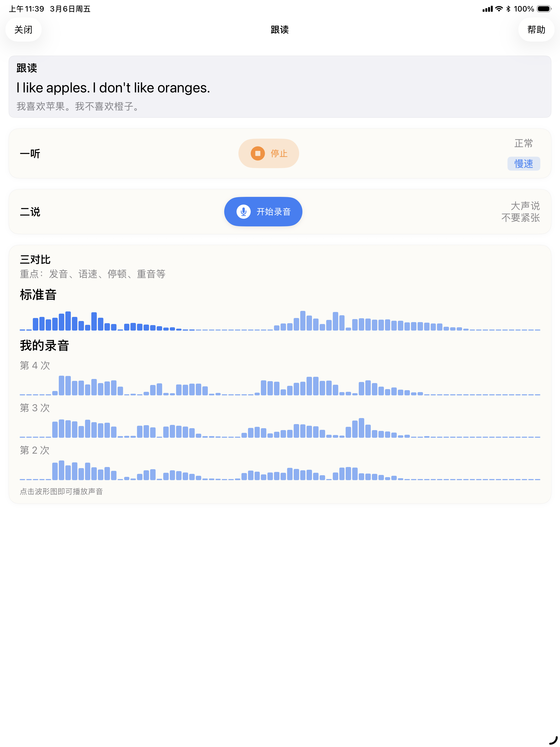Close the 跟读 screen with 关闭
This screenshot has height=747, width=560.
(23, 30)
